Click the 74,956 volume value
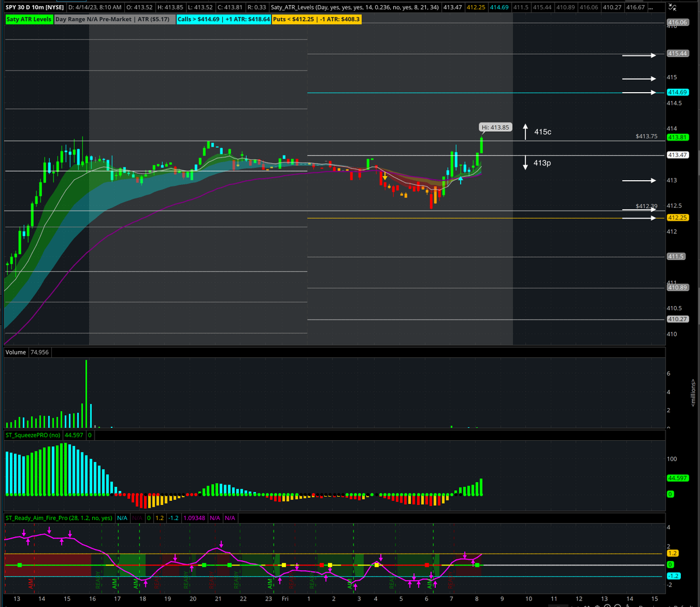700x607 pixels. 40,352
